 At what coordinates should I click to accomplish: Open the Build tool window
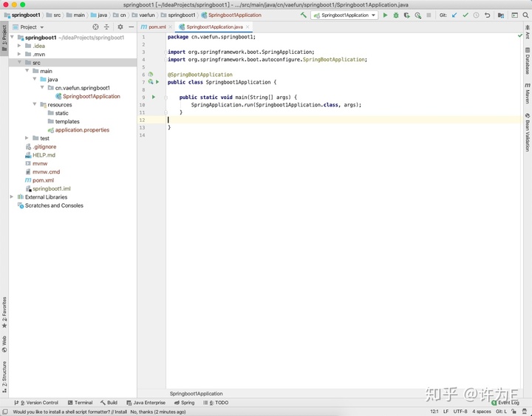coord(109,403)
